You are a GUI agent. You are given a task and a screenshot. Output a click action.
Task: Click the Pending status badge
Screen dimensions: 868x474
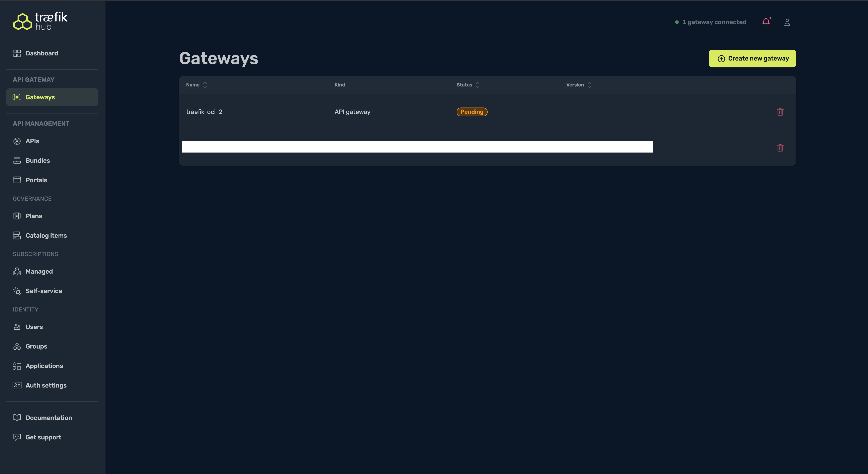[x=472, y=112]
